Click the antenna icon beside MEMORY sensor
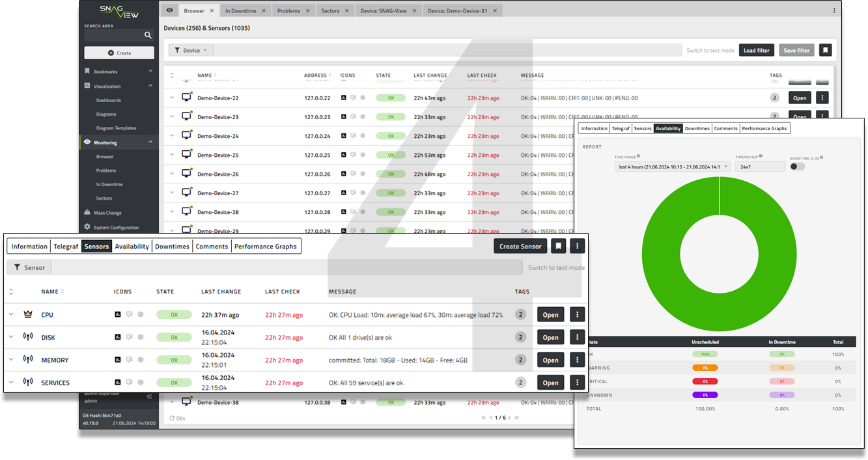This screenshot has width=868, height=460. tap(28, 360)
